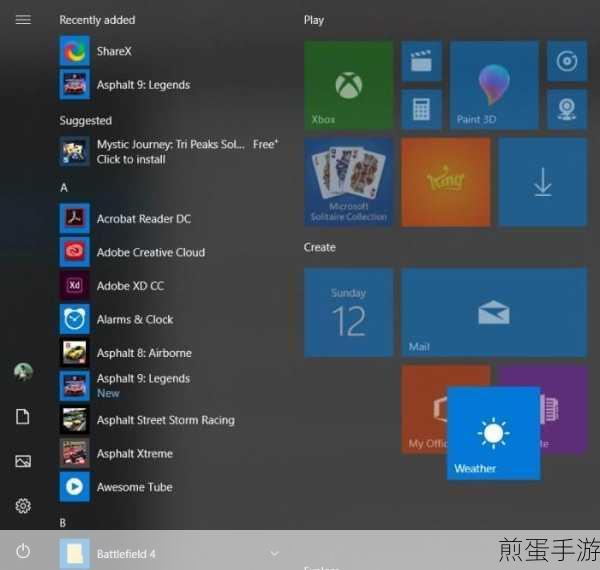The image size is (600, 570).
Task: Open the orange King tile
Action: pos(446,182)
